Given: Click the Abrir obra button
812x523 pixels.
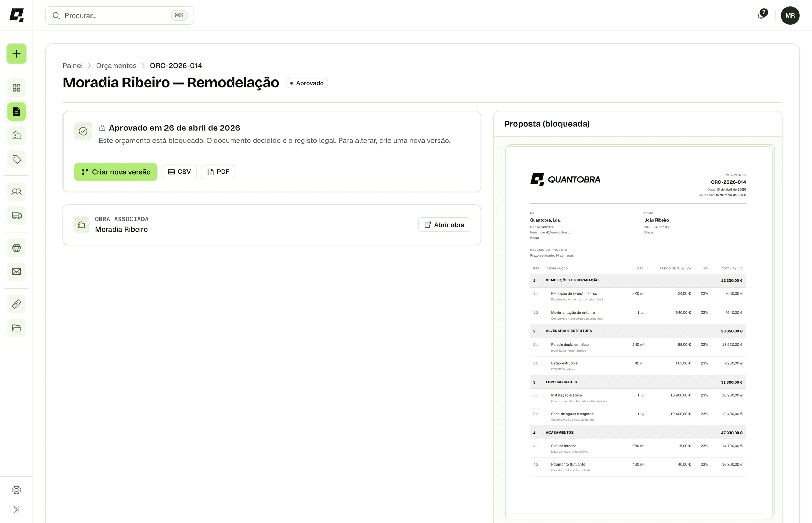Looking at the screenshot, I should click(444, 225).
